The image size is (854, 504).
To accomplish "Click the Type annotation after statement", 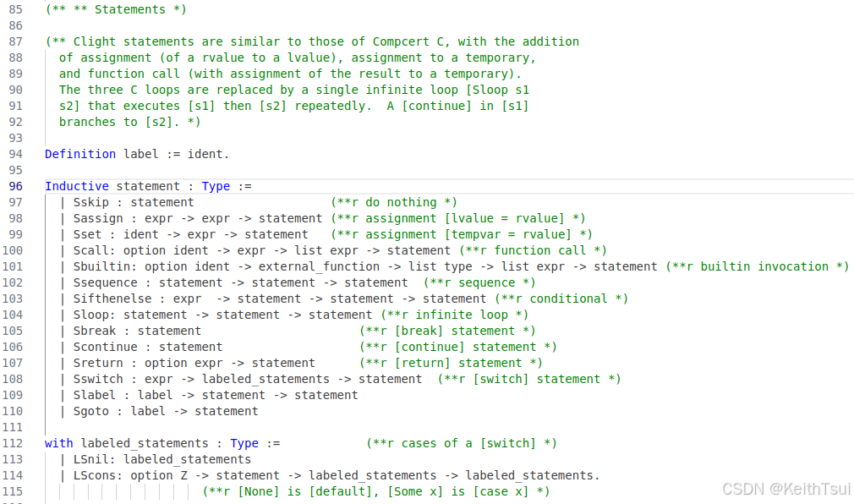I will [x=216, y=186].
